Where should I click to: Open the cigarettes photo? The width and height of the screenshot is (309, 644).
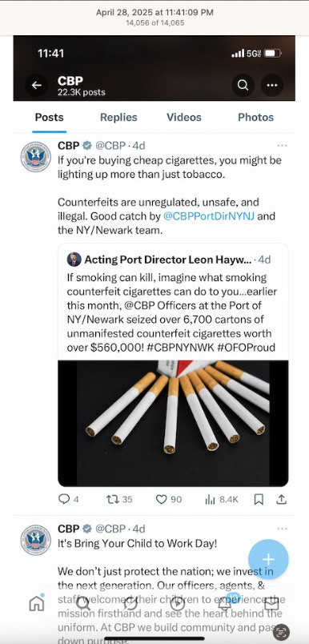pyautogui.click(x=173, y=423)
